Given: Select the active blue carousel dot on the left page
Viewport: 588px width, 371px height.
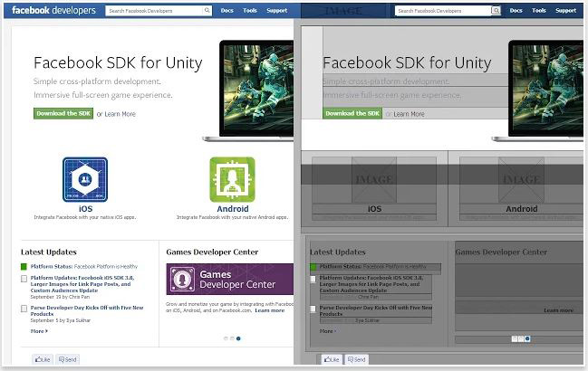Looking at the screenshot, I should pyautogui.click(x=238, y=338).
